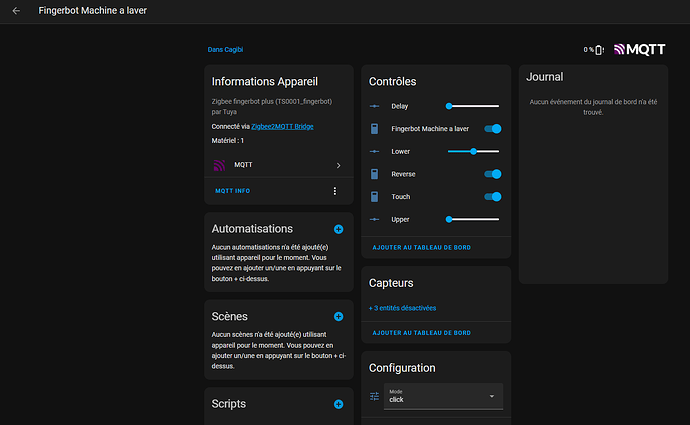Click the Mode tune icon in Configuration

click(x=374, y=396)
